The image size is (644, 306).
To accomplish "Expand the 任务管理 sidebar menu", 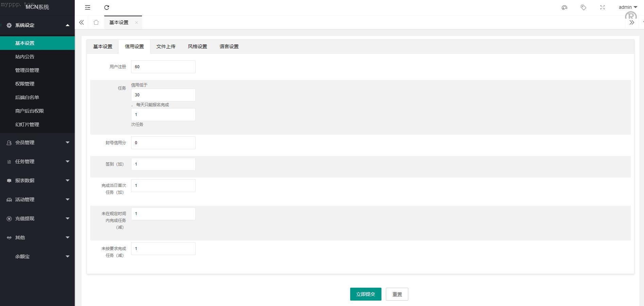I will pos(37,161).
